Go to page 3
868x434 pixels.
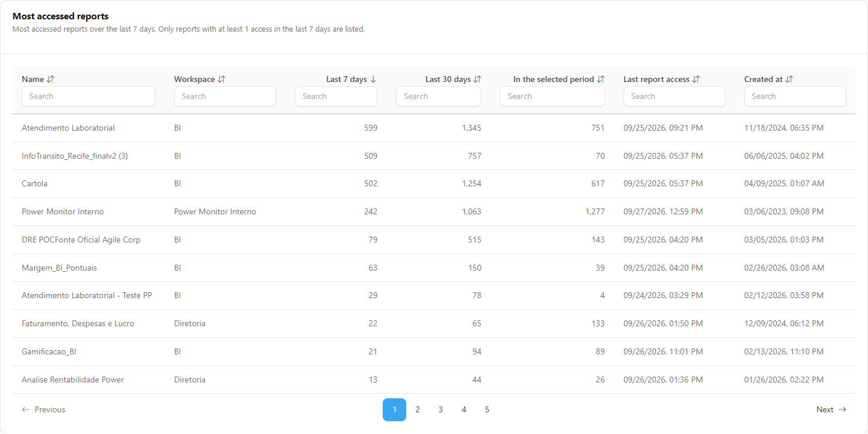(441, 410)
